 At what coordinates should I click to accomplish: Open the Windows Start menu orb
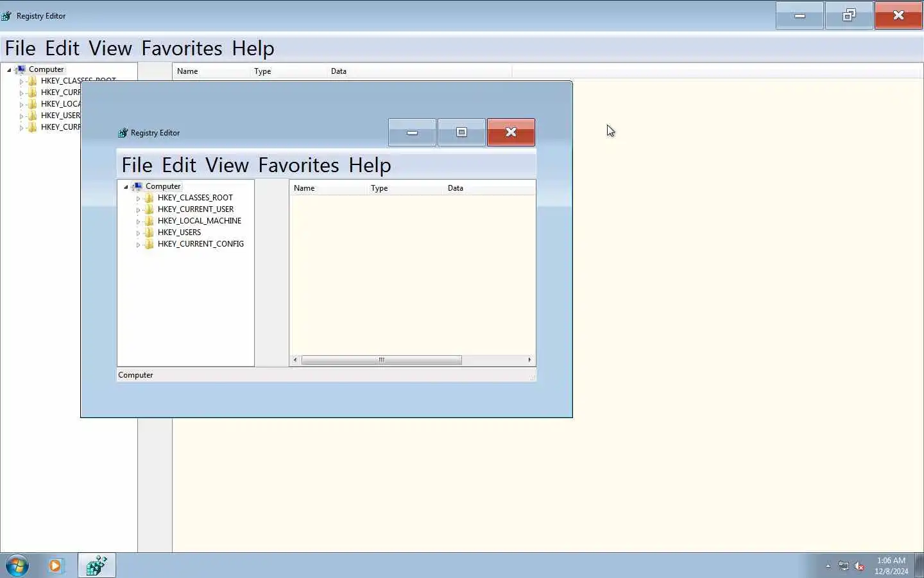[x=17, y=566]
